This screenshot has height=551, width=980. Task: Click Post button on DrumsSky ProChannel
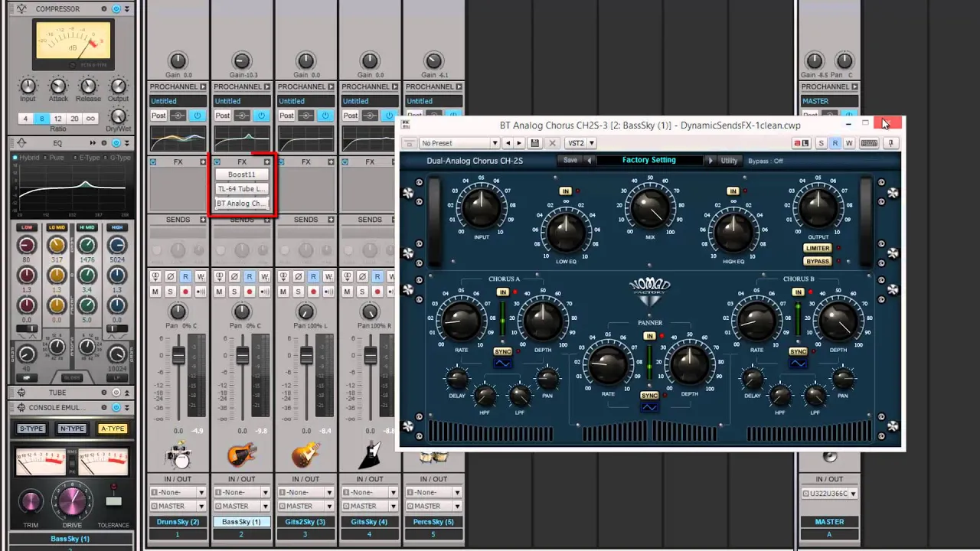pyautogui.click(x=158, y=116)
